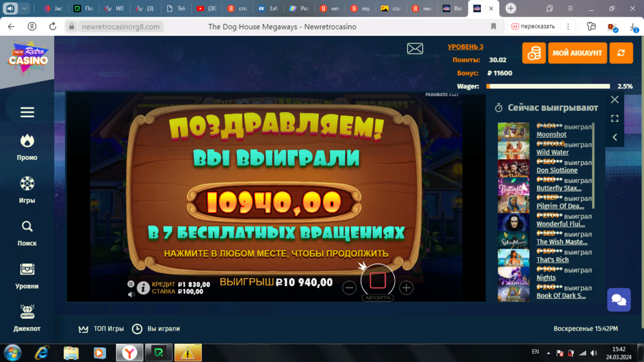Click the Moonshot game thumbnail
The height and width of the screenshot is (362, 644).
tap(513, 131)
